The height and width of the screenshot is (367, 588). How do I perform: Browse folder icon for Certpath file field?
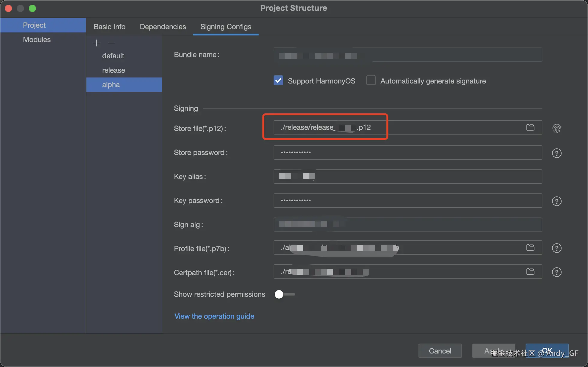pos(530,271)
